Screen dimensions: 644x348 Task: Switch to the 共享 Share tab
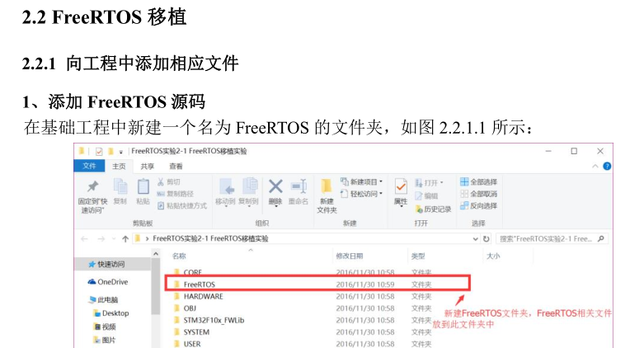coord(147,166)
